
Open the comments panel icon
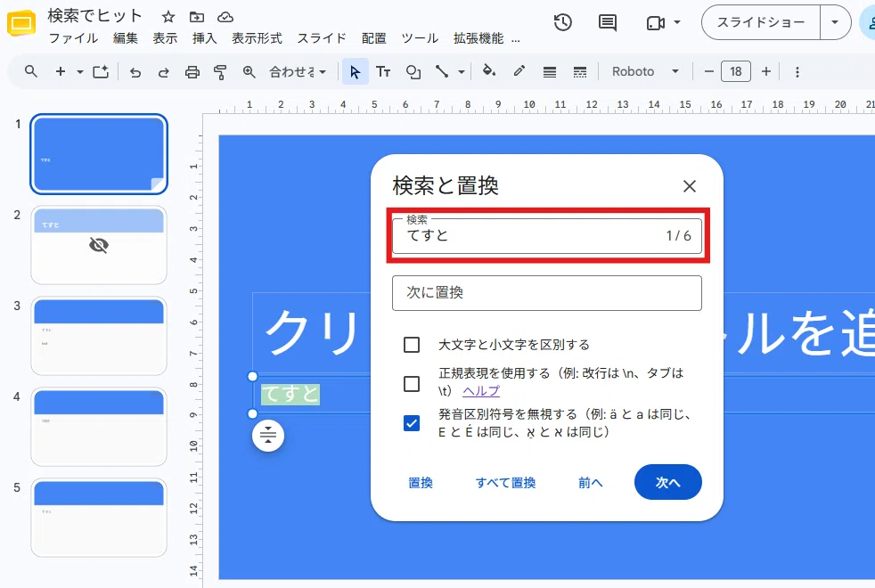[x=607, y=23]
